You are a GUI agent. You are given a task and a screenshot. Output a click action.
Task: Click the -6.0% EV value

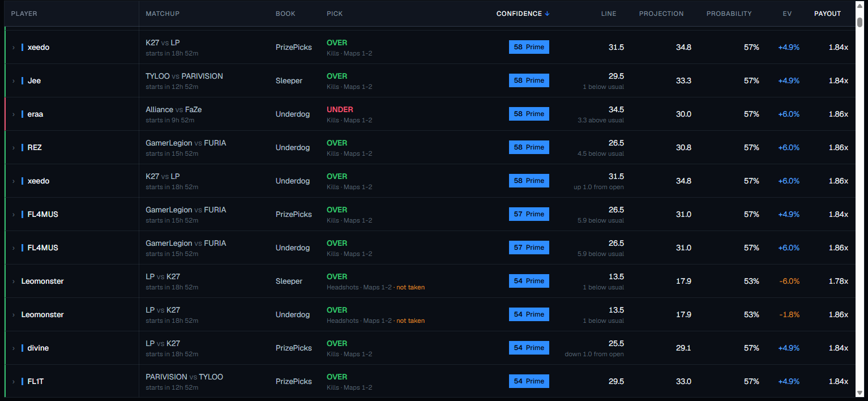click(789, 281)
